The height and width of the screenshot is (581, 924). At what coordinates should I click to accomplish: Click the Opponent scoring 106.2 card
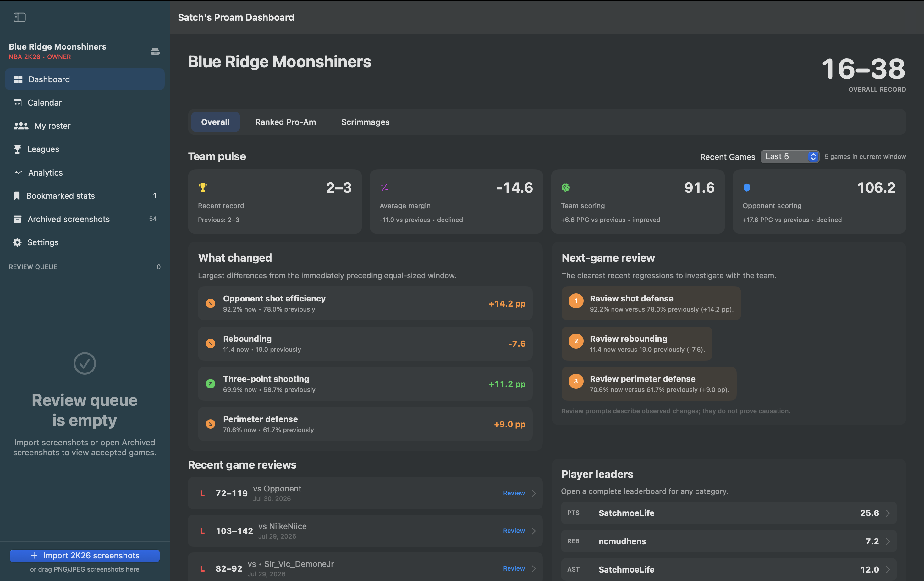pos(819,202)
